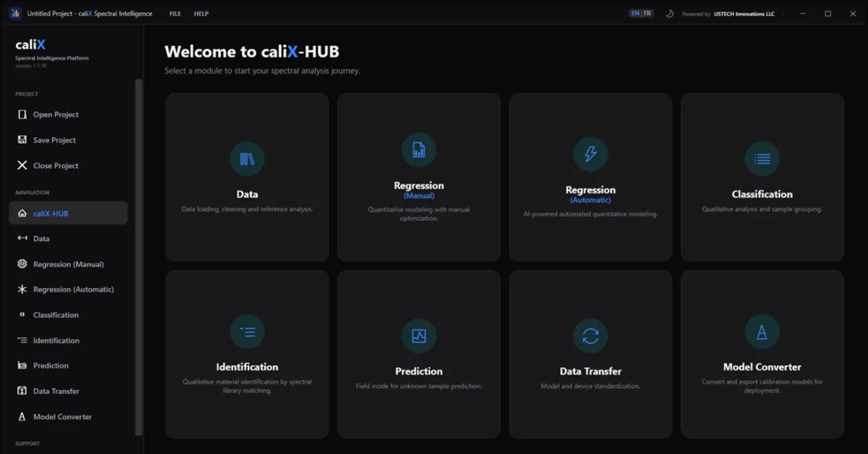Click the Prediction card's chart icon
Screen dimensions: 868x454
[x=419, y=336]
